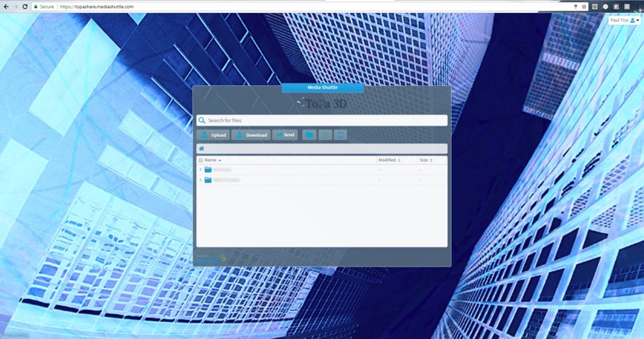The height and width of the screenshot is (339, 644).
Task: Click the Download button
Action: [x=251, y=134]
